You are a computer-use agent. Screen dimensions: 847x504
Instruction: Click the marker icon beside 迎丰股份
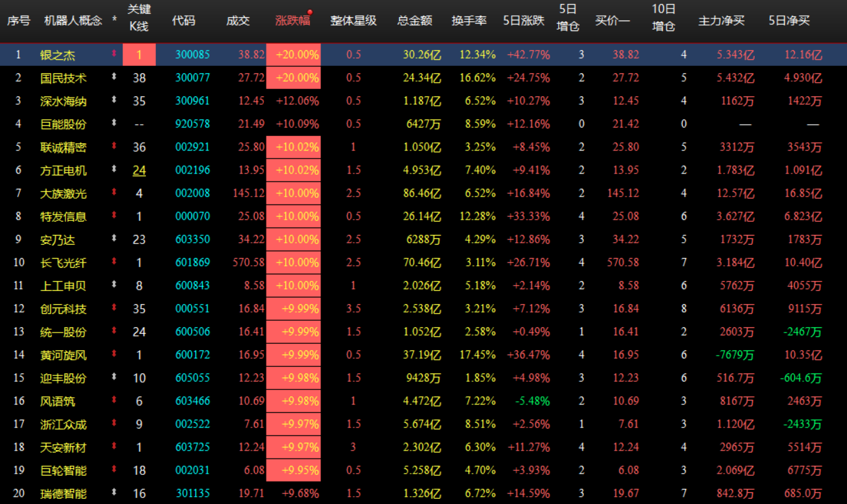pyautogui.click(x=114, y=377)
